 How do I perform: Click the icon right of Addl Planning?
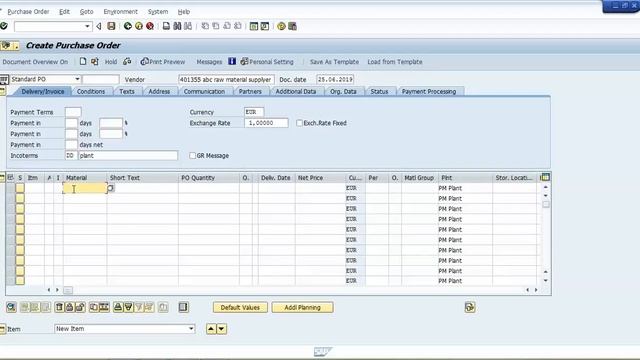coord(470,307)
